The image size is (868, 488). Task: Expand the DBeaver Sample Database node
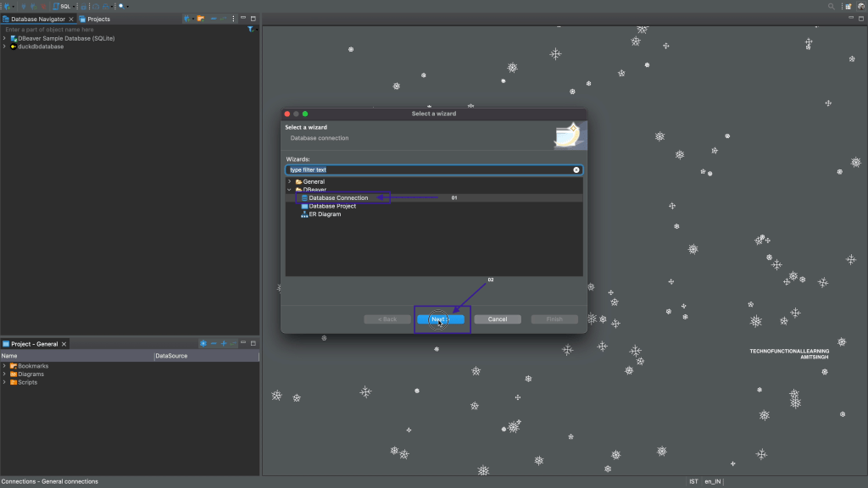click(4, 38)
